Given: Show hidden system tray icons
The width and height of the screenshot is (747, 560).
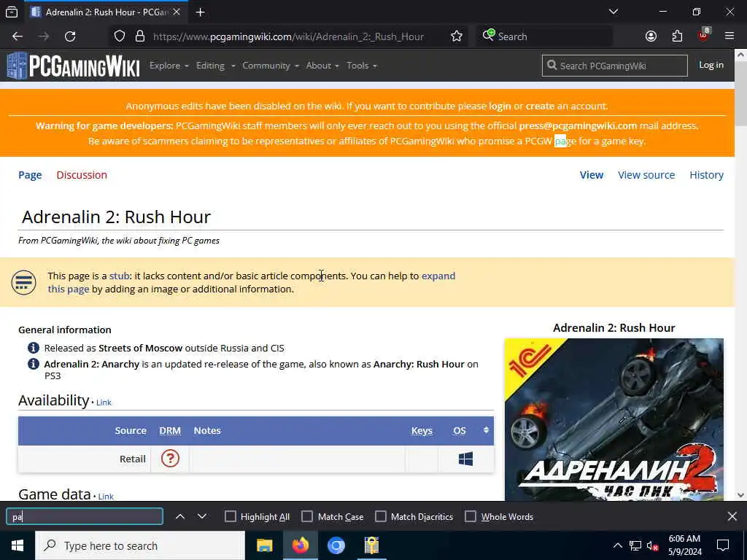Looking at the screenshot, I should [x=617, y=545].
